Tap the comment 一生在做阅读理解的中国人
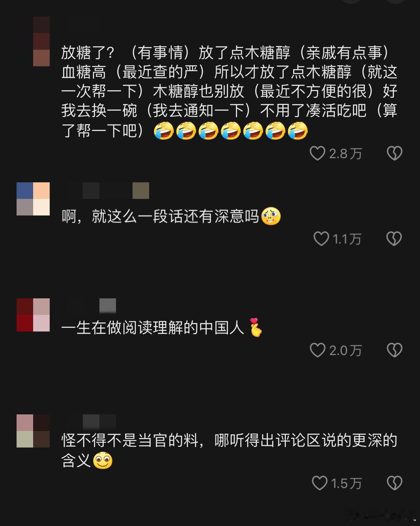Screen dimensions: 420x526 (162, 327)
